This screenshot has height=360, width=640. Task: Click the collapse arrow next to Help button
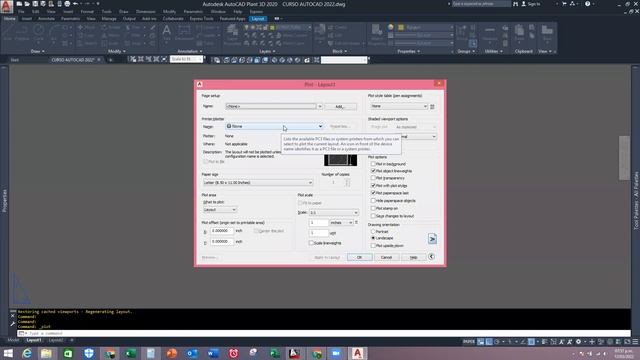(431, 257)
